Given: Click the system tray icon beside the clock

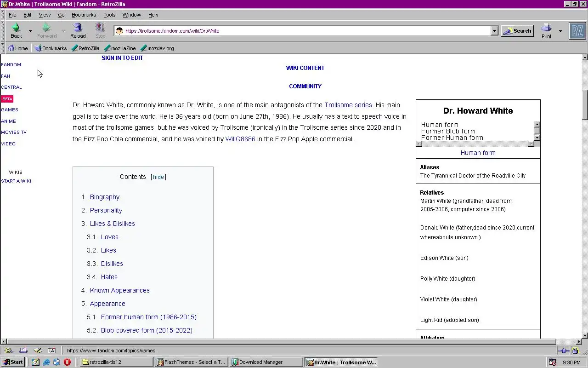Looking at the screenshot, I should pyautogui.click(x=553, y=362).
